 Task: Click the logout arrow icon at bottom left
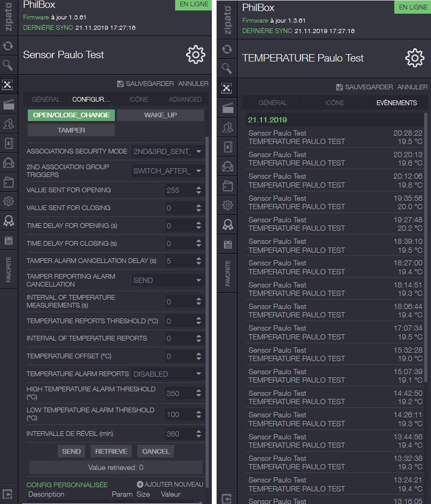click(7, 494)
